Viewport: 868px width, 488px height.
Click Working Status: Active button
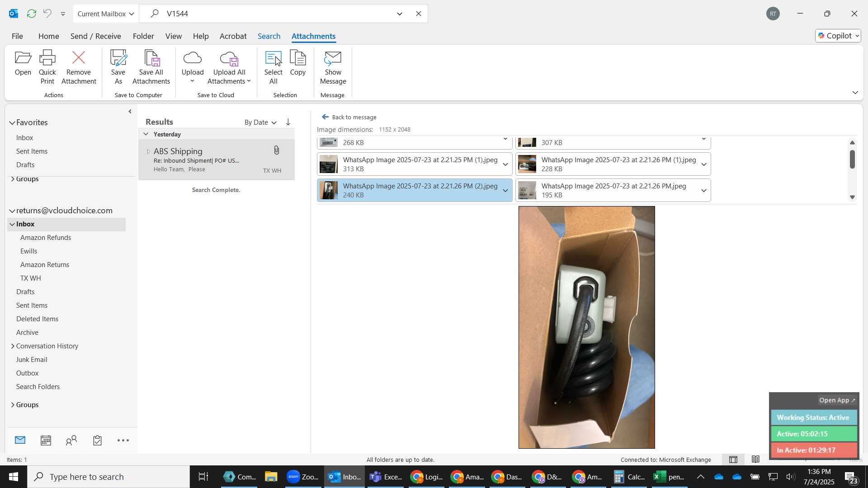(814, 418)
